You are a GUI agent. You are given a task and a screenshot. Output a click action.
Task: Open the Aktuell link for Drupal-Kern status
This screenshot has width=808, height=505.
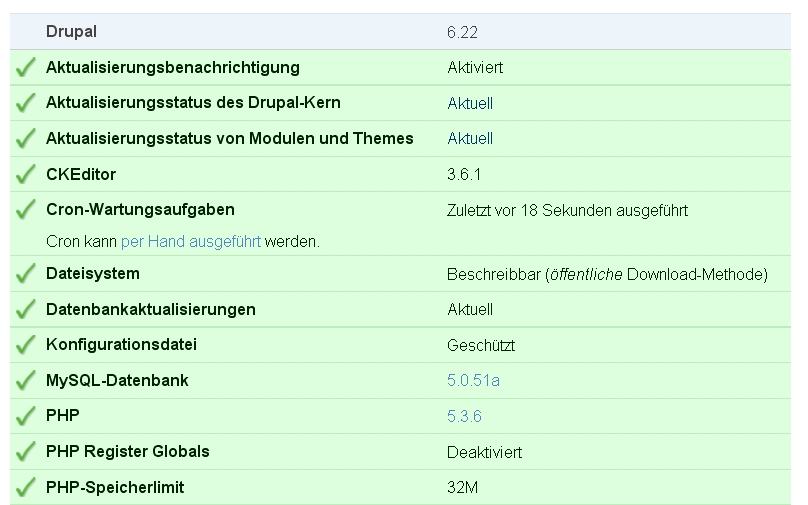pyautogui.click(x=470, y=104)
